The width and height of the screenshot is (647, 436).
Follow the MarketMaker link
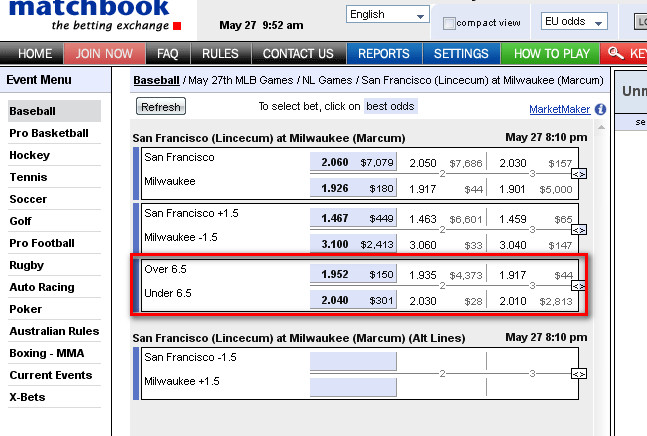tap(560, 109)
